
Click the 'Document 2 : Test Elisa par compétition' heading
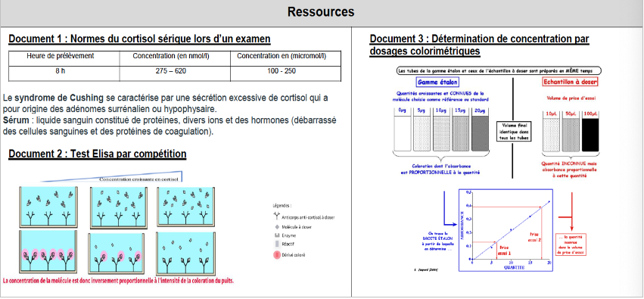pos(98,154)
